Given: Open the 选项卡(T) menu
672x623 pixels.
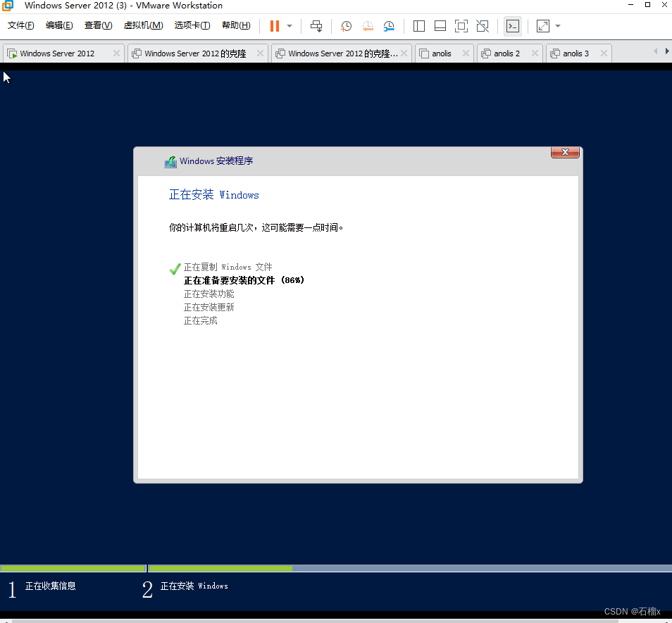Looking at the screenshot, I should [192, 25].
